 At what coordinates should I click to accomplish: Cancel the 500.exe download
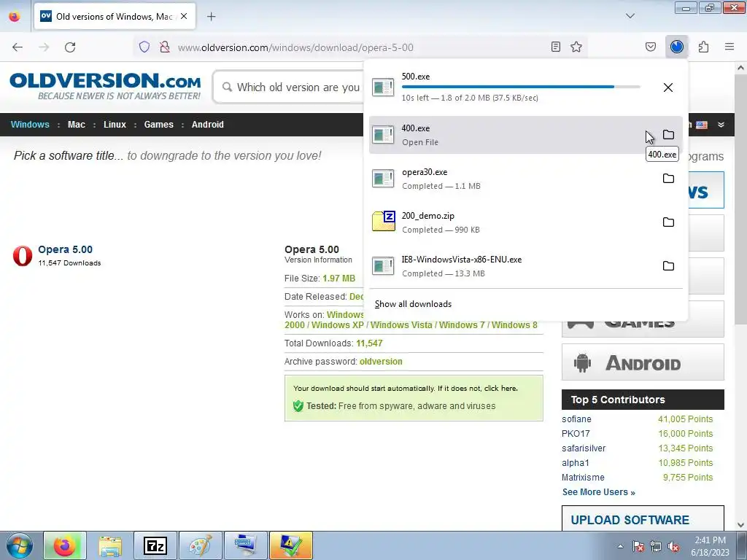[668, 87]
